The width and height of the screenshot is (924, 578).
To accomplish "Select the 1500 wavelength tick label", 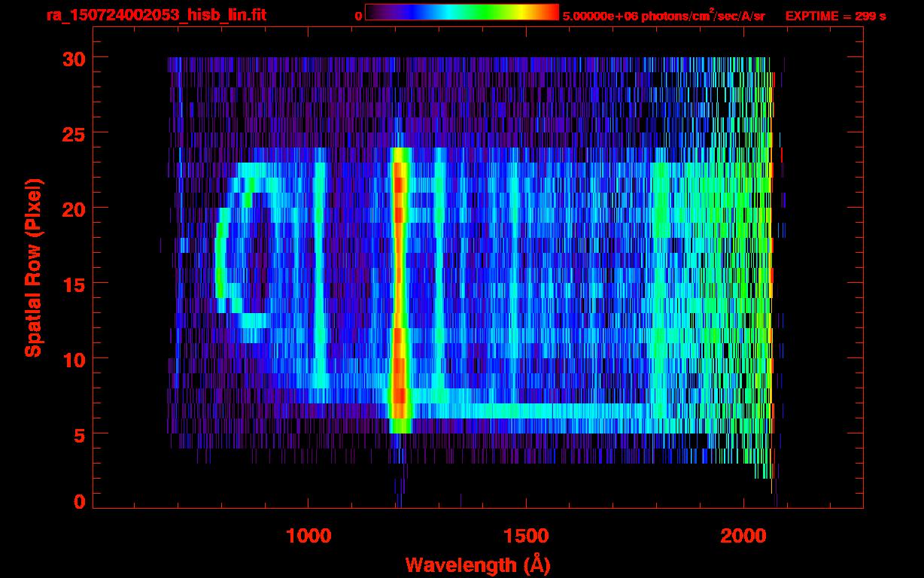I will 526,536.
